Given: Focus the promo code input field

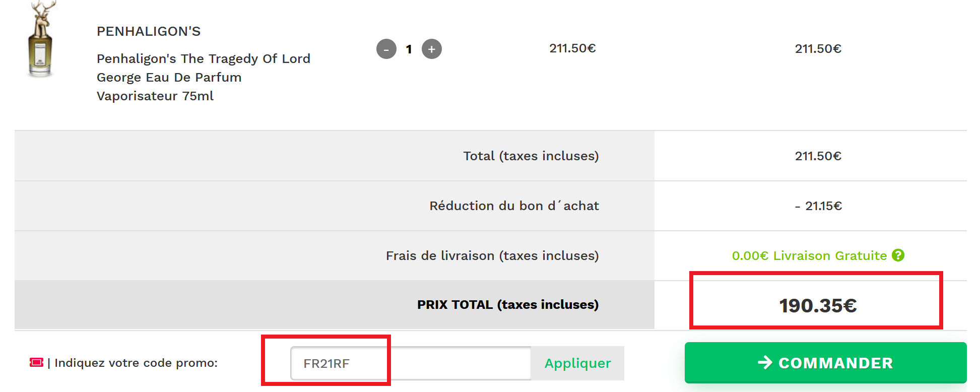Looking at the screenshot, I should pyautogui.click(x=410, y=363).
